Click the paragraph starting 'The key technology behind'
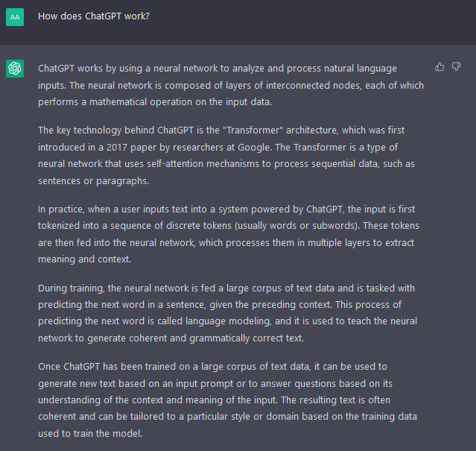Viewport: 476px width, 451px height. (x=226, y=155)
